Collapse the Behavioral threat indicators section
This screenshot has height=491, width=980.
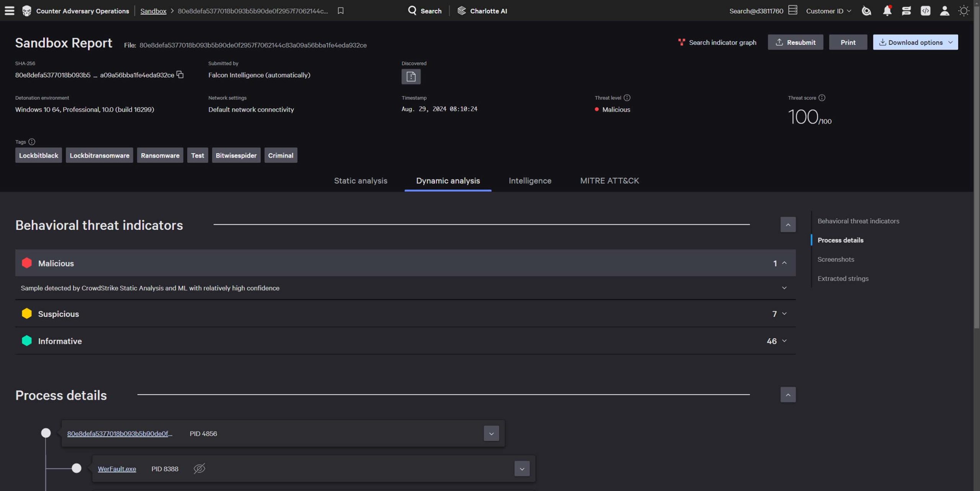(788, 224)
